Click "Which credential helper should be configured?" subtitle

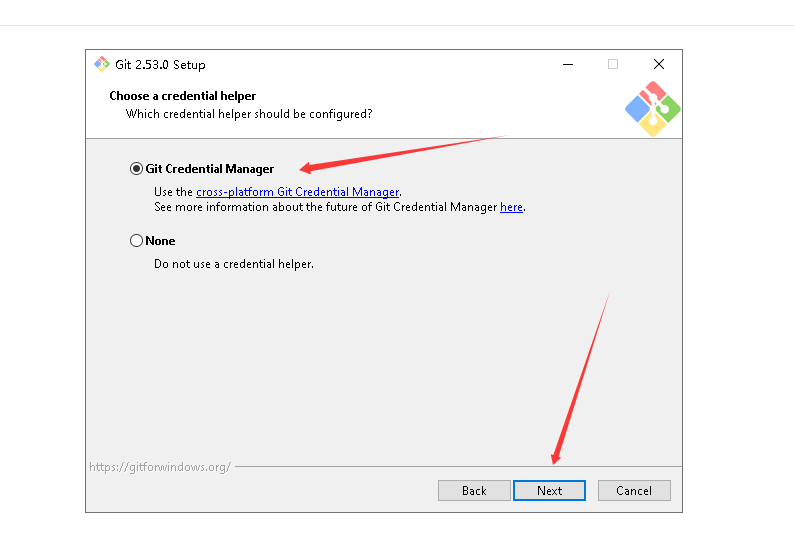coord(249,114)
